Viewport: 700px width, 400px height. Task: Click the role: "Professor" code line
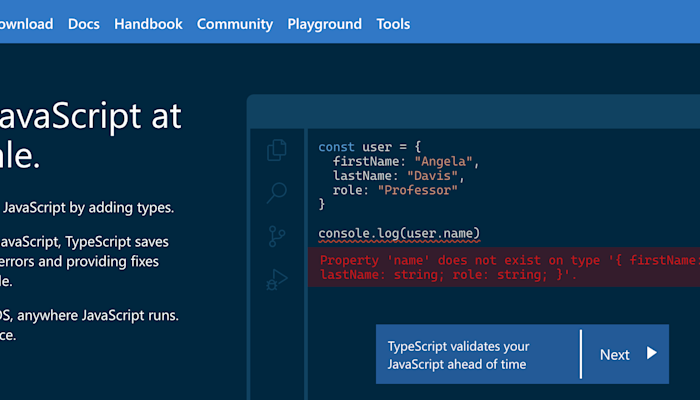pyautogui.click(x=395, y=190)
